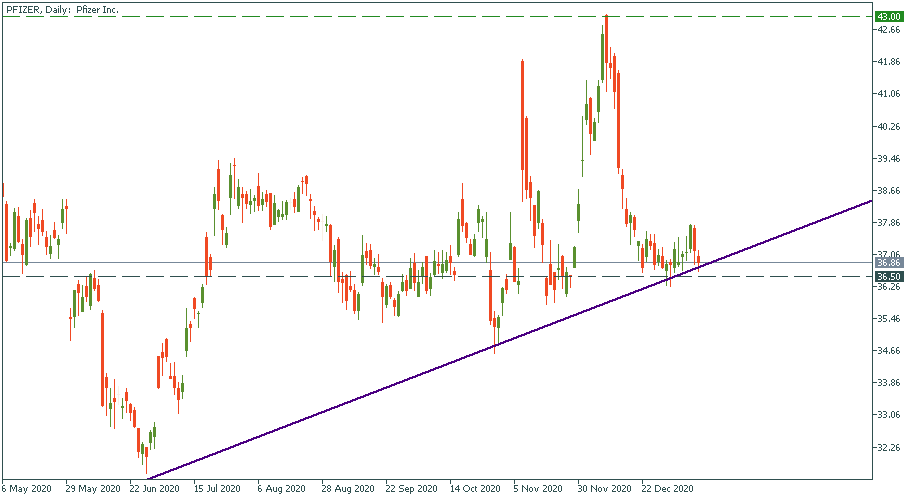Click the 22 Dec 2020 date label

669,489
